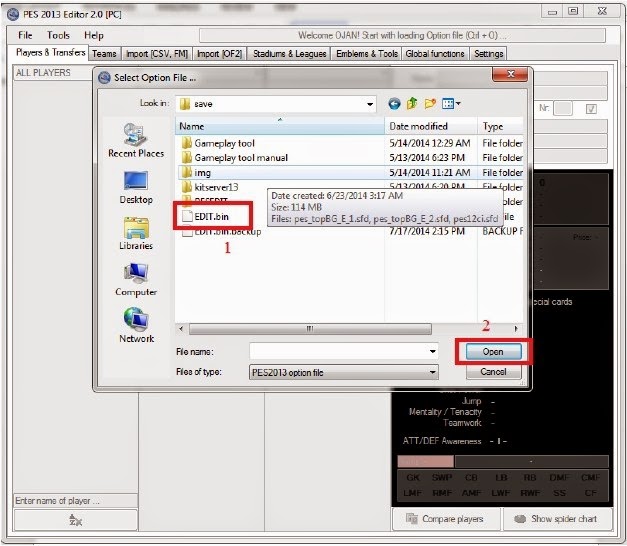Click the Compare players button

[446, 519]
